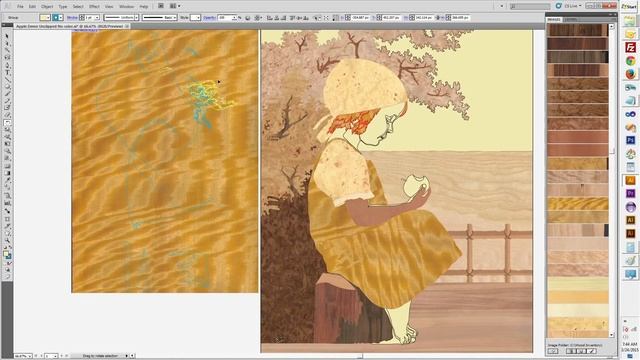Screen dimensions: 640x360
Task: Select the Scale tool
Action: point(7,130)
